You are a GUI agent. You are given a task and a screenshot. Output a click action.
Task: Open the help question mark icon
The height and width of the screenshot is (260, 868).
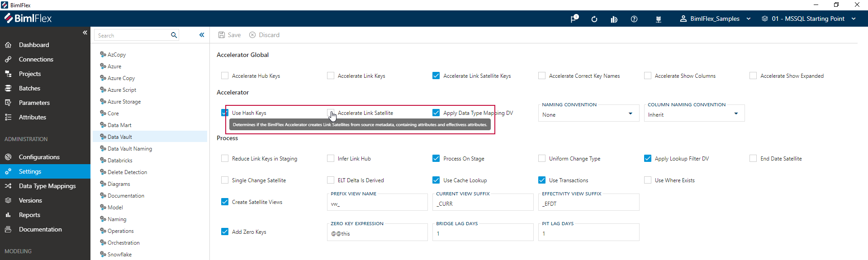pyautogui.click(x=634, y=19)
